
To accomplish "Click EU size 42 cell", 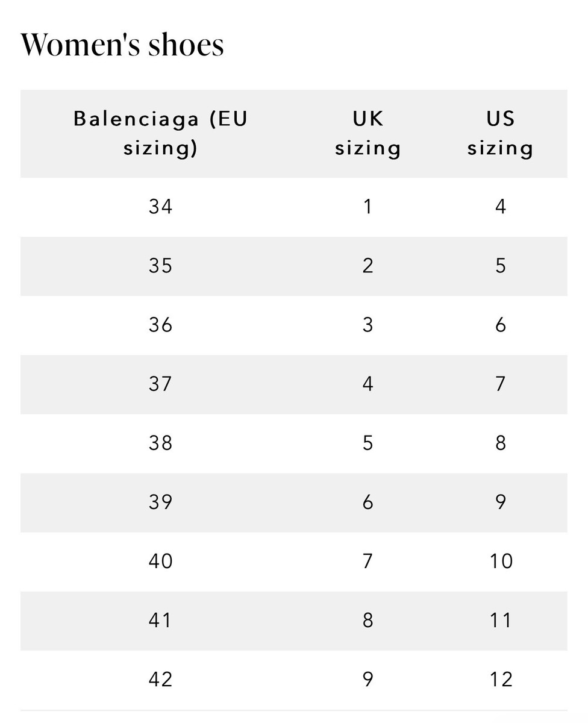I will click(x=160, y=679).
